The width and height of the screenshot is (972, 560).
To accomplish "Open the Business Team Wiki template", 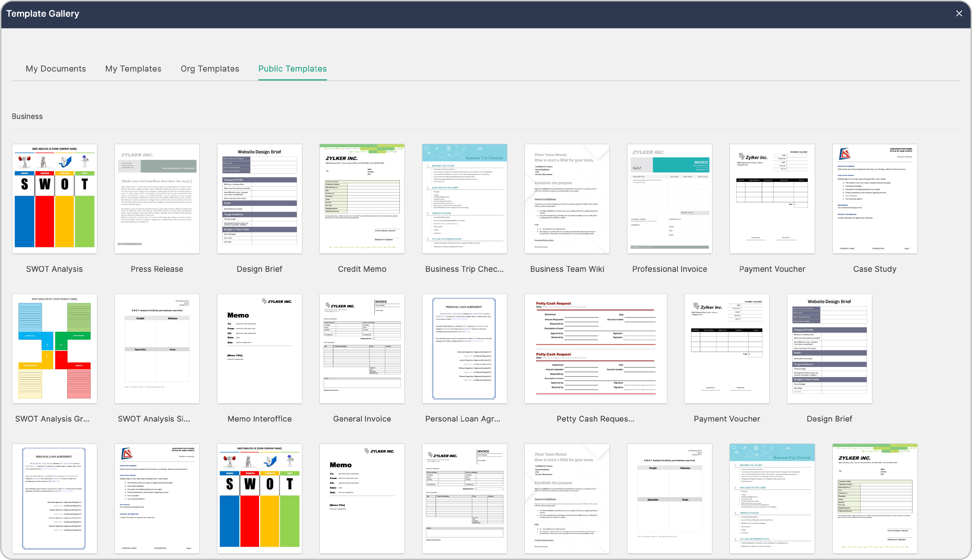I will (x=567, y=199).
